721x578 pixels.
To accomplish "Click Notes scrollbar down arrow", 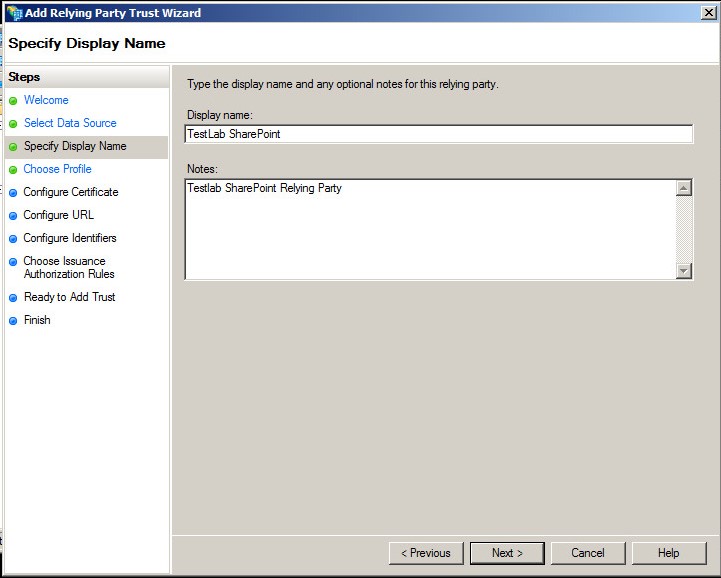I will 684,271.
